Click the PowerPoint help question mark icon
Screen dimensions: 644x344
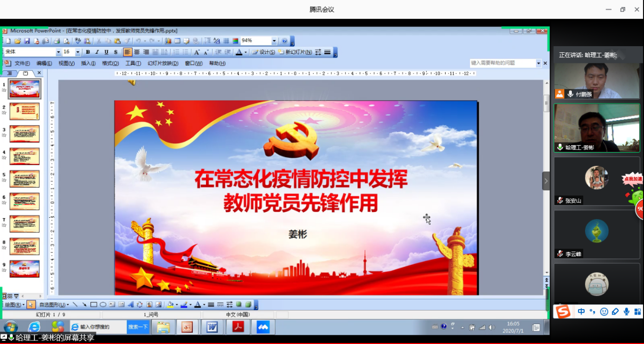click(x=284, y=41)
